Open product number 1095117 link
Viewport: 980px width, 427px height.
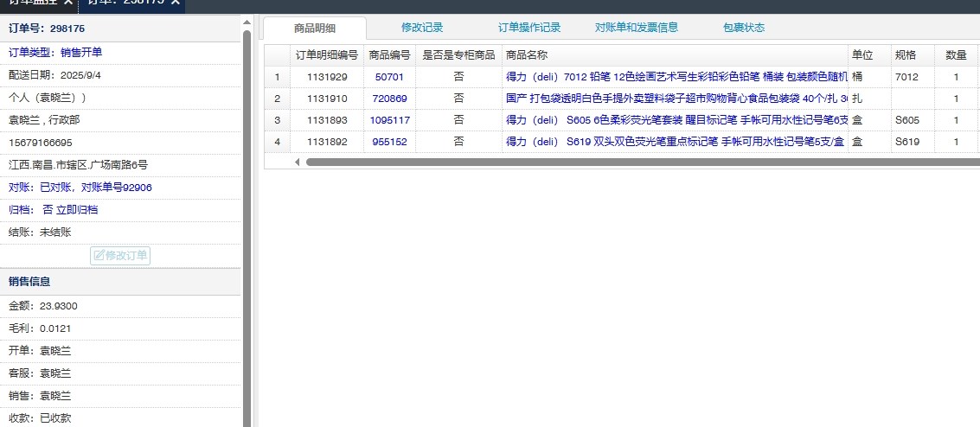tap(389, 120)
